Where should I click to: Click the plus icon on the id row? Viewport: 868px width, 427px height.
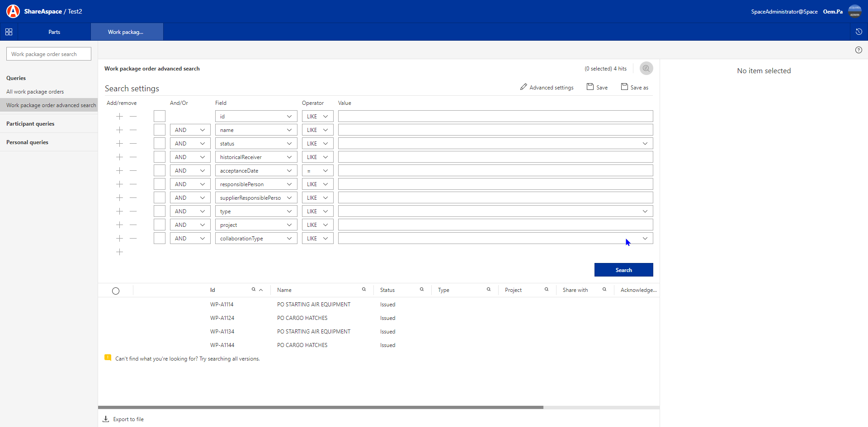click(x=119, y=117)
